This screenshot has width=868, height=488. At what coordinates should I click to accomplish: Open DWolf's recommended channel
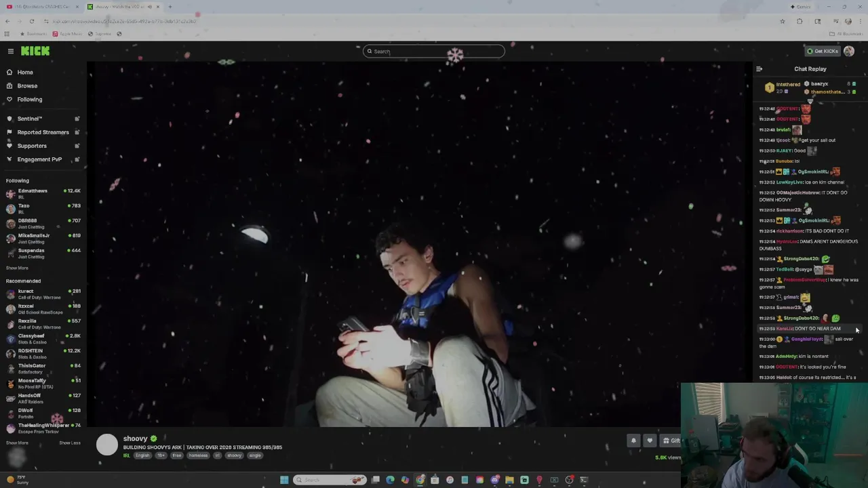pos(43,413)
